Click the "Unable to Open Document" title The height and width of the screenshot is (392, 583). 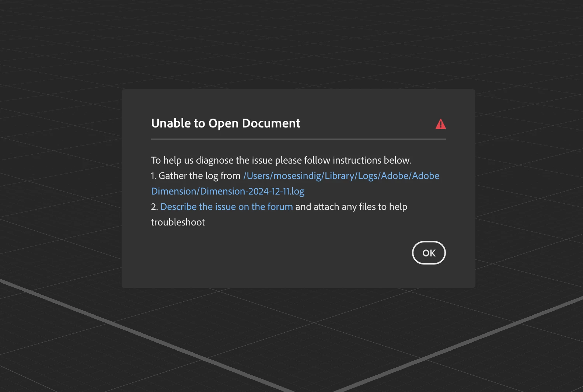point(226,123)
